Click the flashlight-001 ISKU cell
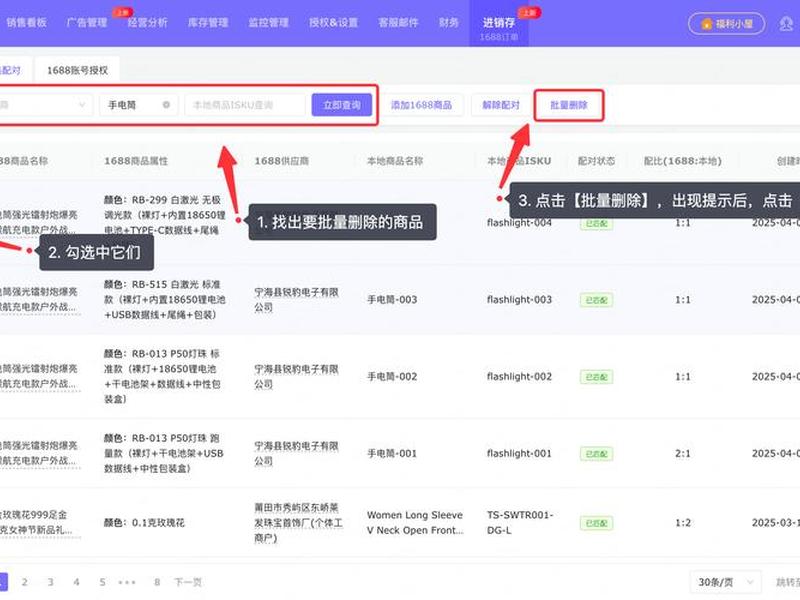Screen dimensions: 800x600 [x=519, y=453]
